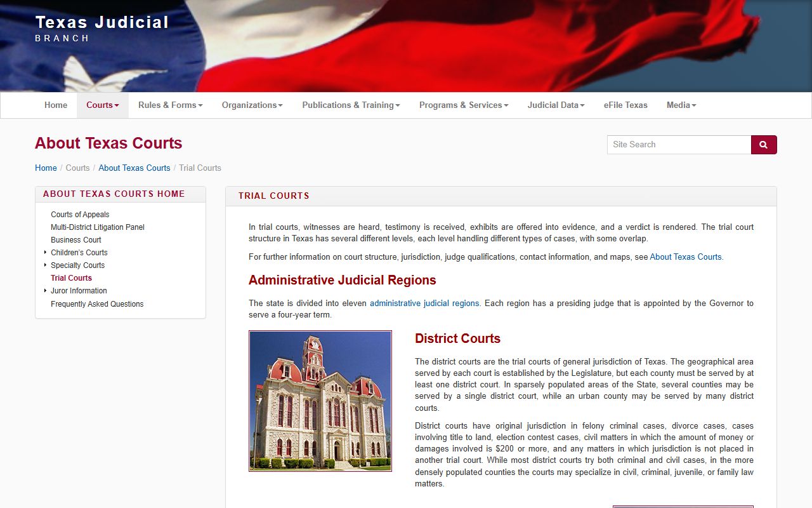Open the Children's Courts sidebar link
This screenshot has width=812, height=508.
click(79, 253)
